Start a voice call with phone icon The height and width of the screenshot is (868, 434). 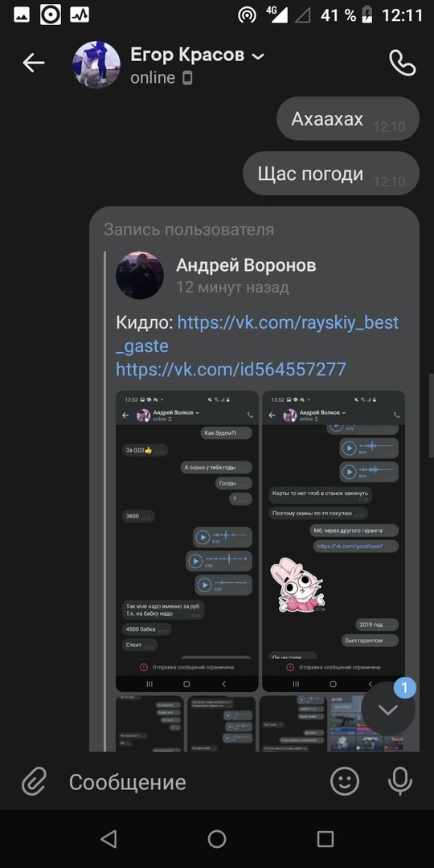(x=403, y=63)
